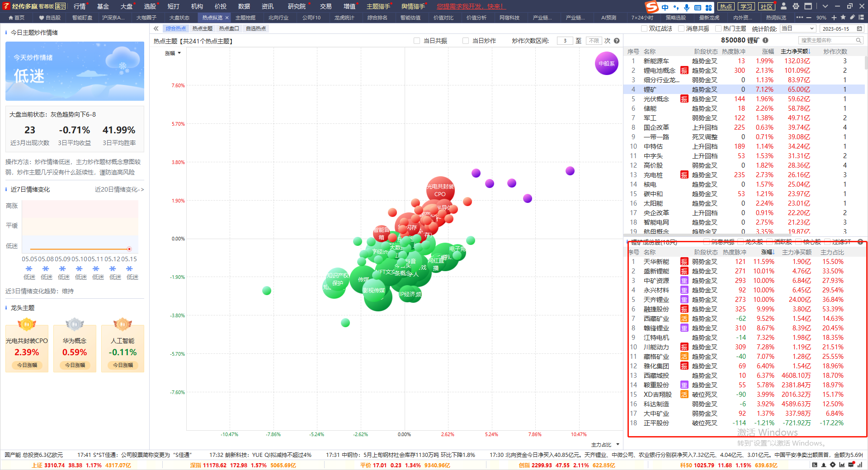
Task: Open the 龙虎统计 tab
Action: coord(344,18)
